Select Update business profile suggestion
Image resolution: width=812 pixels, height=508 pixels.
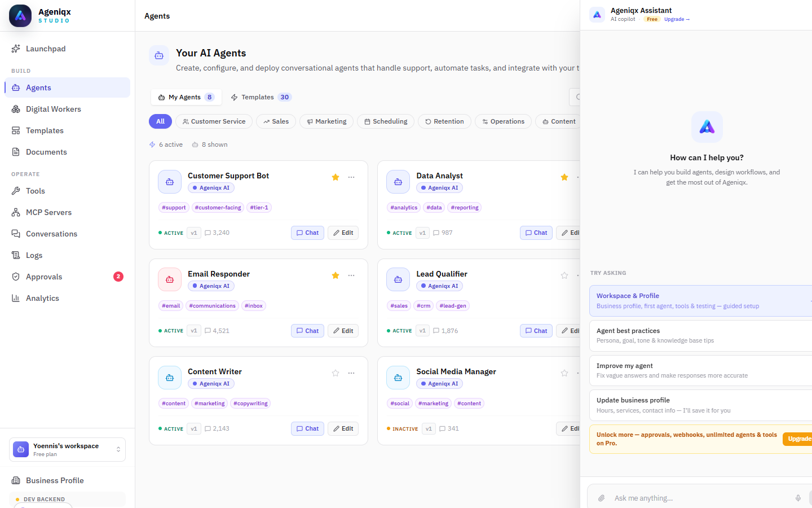tap(700, 405)
